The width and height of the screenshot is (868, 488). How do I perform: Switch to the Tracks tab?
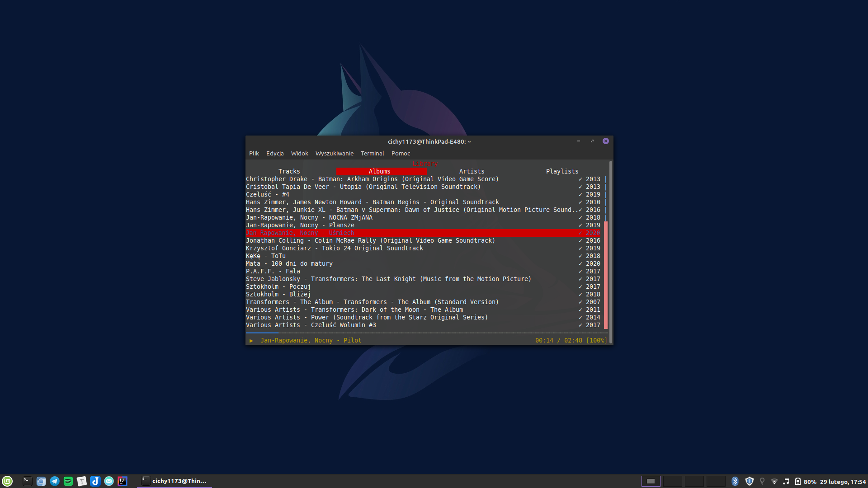coord(289,171)
